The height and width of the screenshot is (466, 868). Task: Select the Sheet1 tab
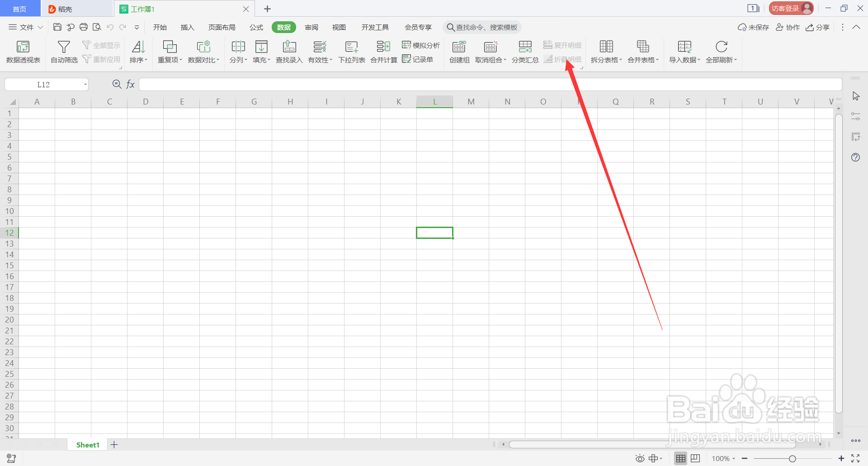[88, 445]
